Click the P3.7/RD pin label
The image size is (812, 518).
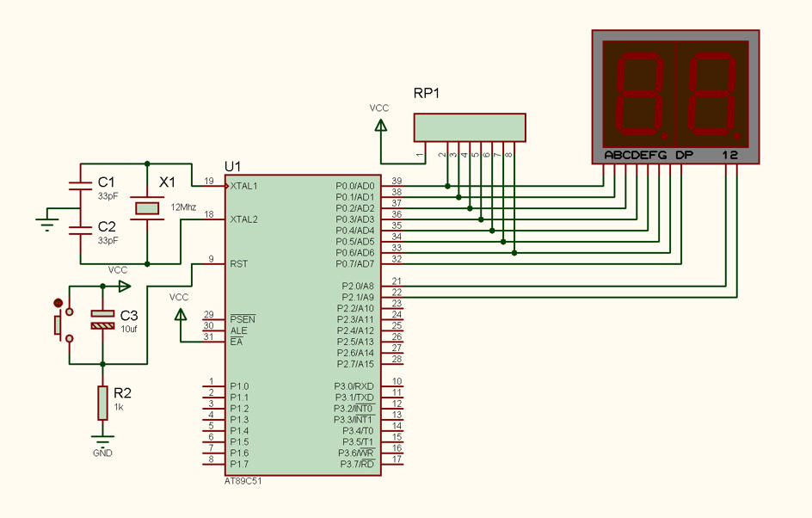(357, 464)
